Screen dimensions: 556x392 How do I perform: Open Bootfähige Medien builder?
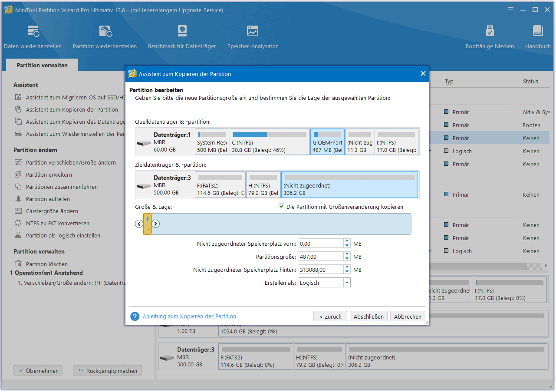490,37
